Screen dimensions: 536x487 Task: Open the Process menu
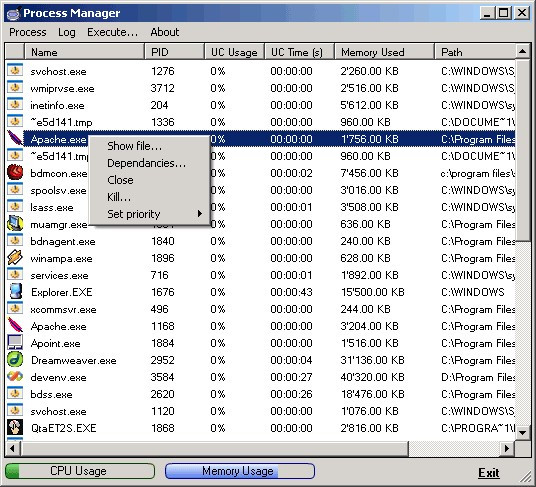28,32
